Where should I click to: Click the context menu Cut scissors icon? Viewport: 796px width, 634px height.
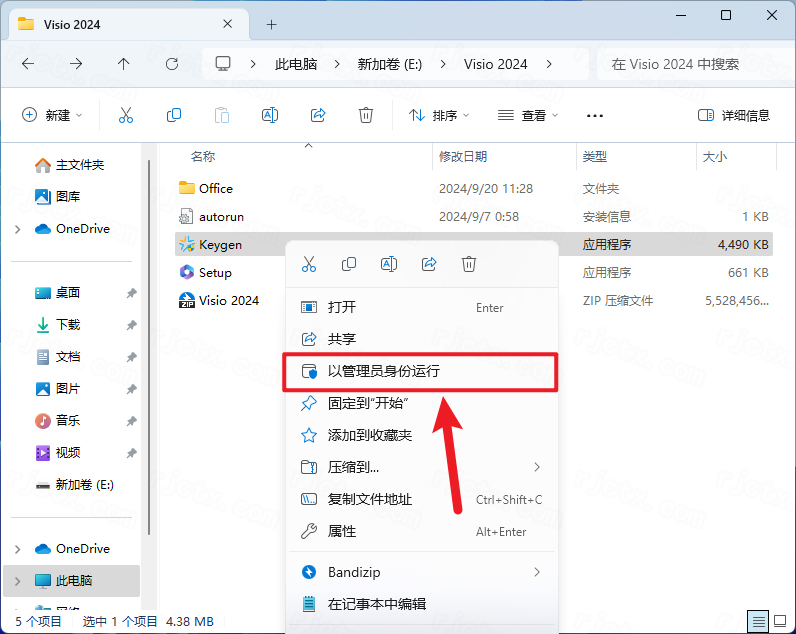pos(309,264)
